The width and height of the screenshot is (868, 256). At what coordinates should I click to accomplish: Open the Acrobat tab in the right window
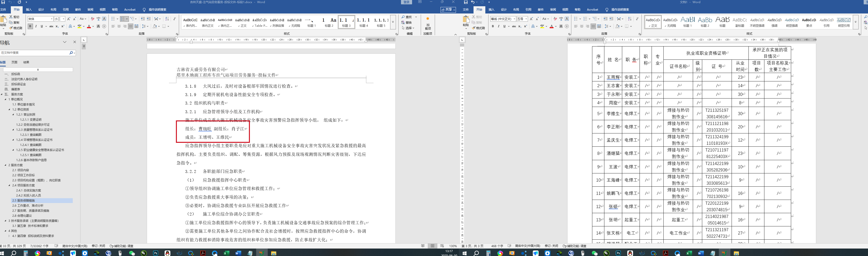point(593,9)
